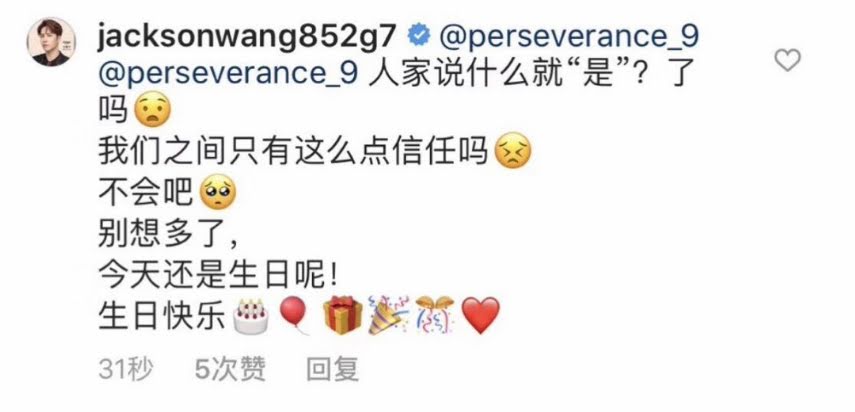
Task: Like the comment with the heart icon
Action: 787,60
